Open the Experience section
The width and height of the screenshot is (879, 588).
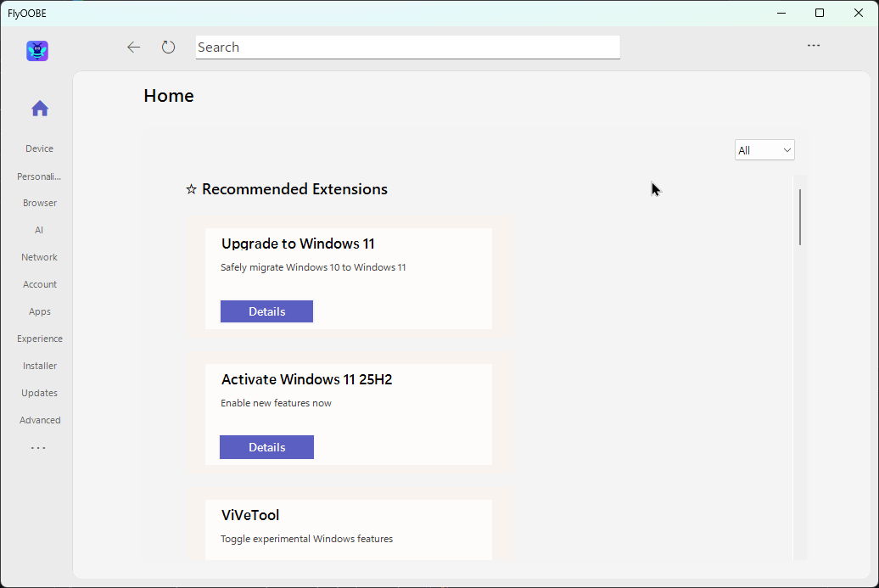click(x=40, y=339)
